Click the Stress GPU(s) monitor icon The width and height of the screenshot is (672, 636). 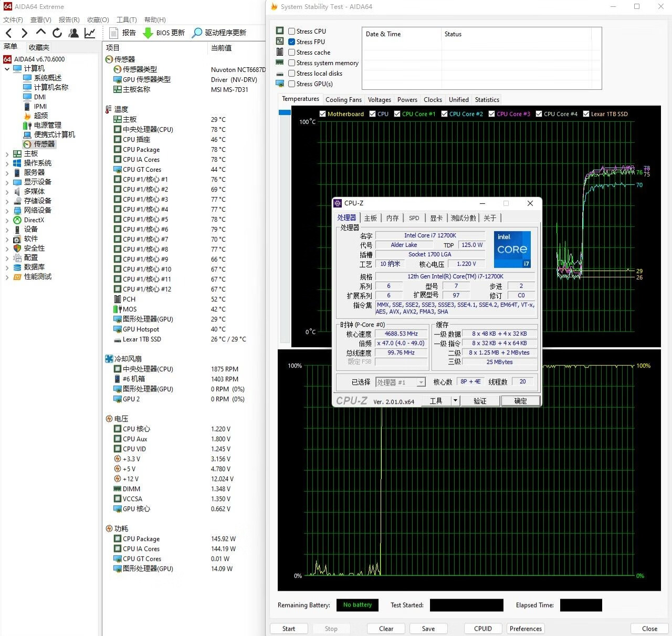coord(280,84)
